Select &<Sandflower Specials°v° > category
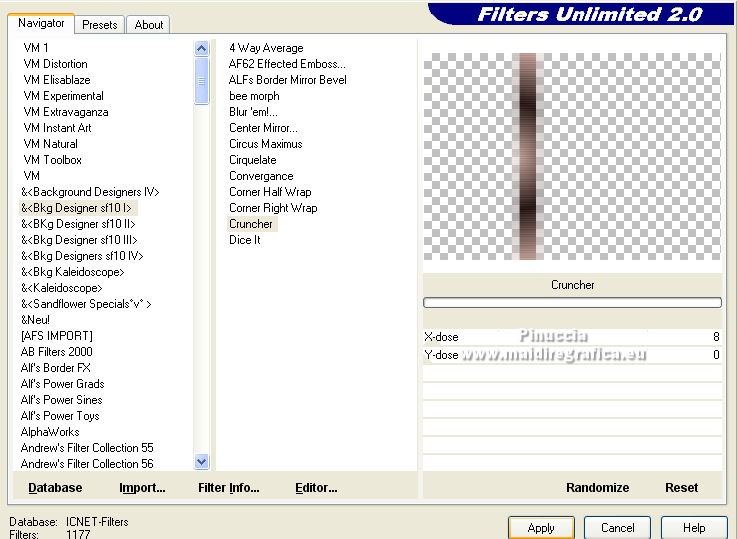Viewport: 737px width, 539px height. pos(86,304)
